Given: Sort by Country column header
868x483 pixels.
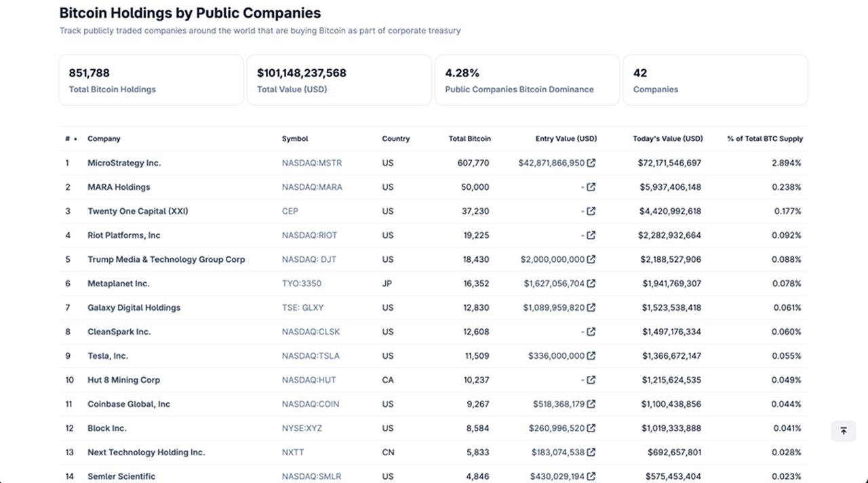Looking at the screenshot, I should 396,138.
